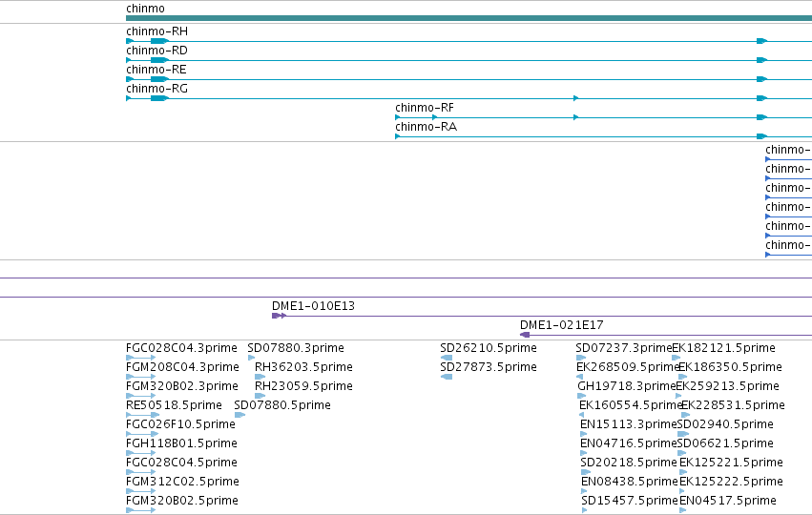Select the DME1-021E17 clone label
812x515 pixels.
point(562,325)
